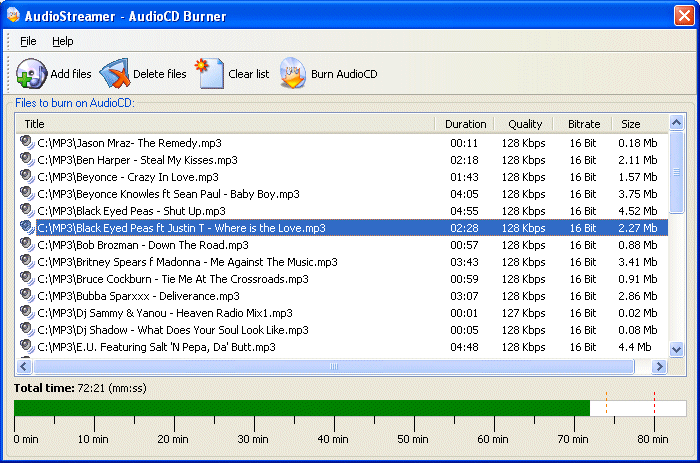700x463 pixels.
Task: Click the Add files disc icon
Action: coord(31,74)
